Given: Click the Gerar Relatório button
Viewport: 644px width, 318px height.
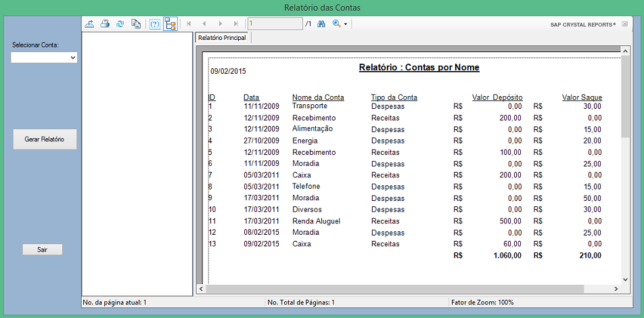Looking at the screenshot, I should [x=45, y=139].
